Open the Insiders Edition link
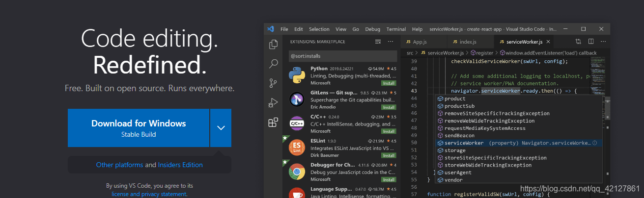The height and width of the screenshot is (198, 644). [x=180, y=165]
